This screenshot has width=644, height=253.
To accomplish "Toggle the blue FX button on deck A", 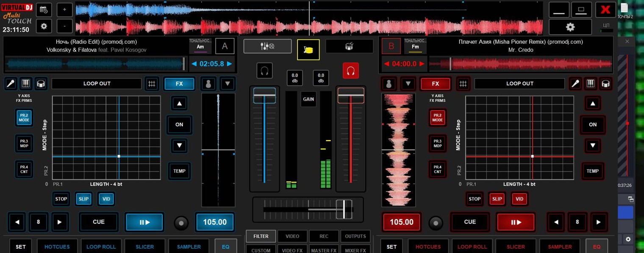I will [179, 84].
